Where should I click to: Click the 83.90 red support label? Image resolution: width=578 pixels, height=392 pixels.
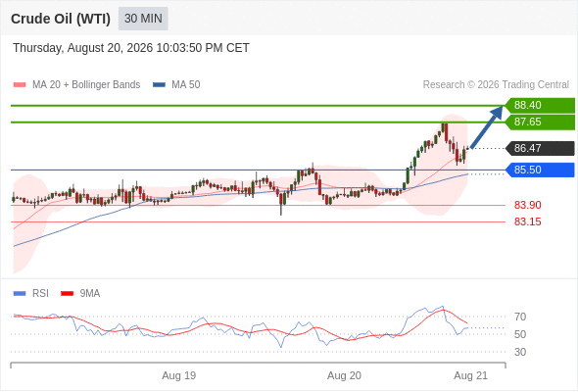[527, 205]
